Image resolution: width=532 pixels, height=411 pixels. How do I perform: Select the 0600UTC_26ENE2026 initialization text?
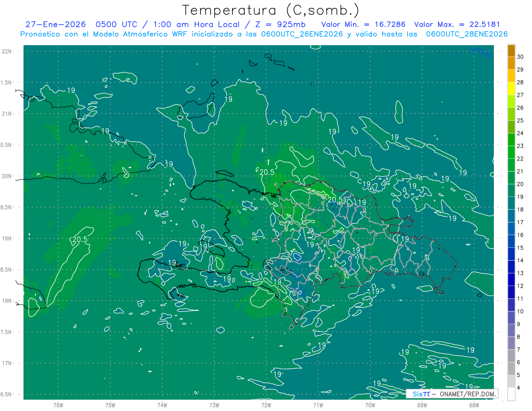click(302, 34)
